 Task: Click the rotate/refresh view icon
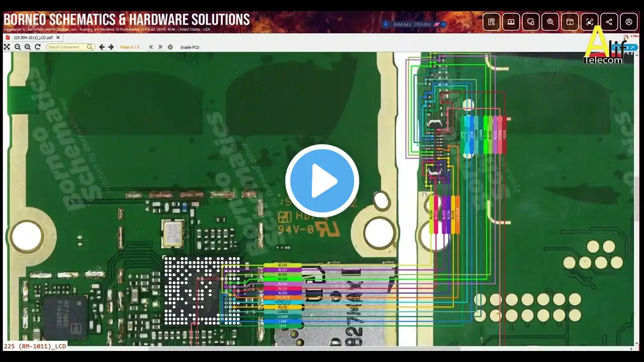tap(38, 47)
